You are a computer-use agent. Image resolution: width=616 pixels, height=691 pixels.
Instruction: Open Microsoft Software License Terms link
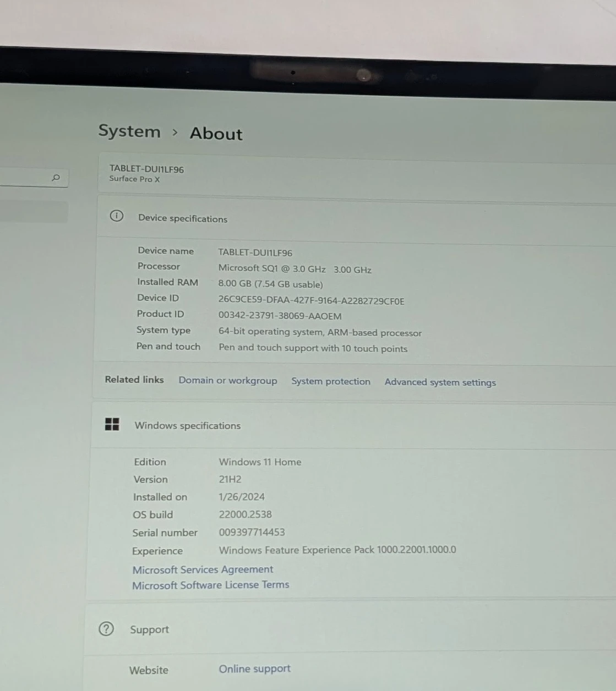[x=210, y=585]
